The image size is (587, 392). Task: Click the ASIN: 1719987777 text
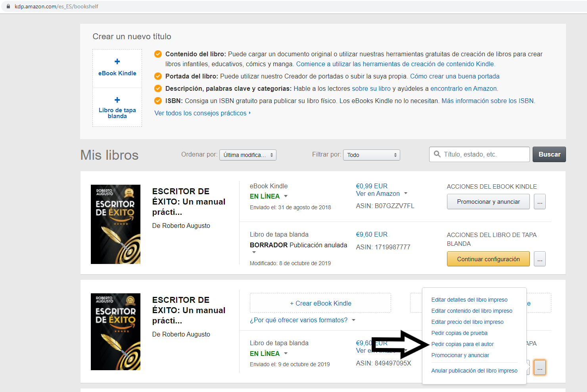(x=383, y=247)
